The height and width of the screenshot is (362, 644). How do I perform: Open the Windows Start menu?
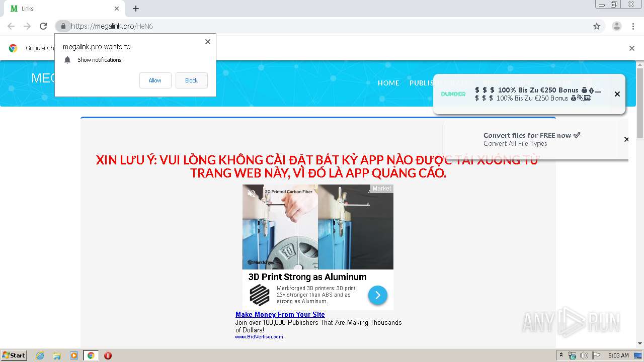[14, 355]
